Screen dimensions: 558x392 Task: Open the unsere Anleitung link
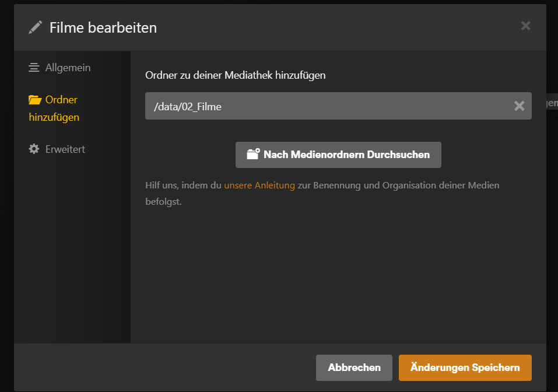click(259, 185)
